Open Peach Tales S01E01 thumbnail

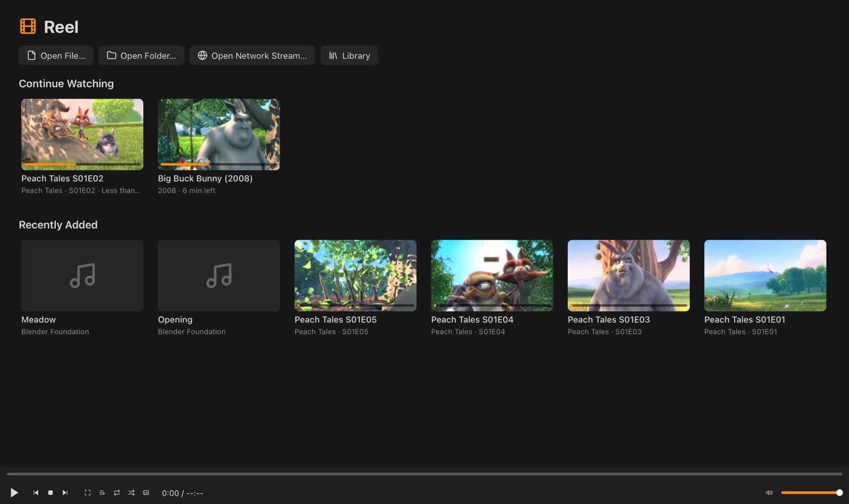click(765, 275)
